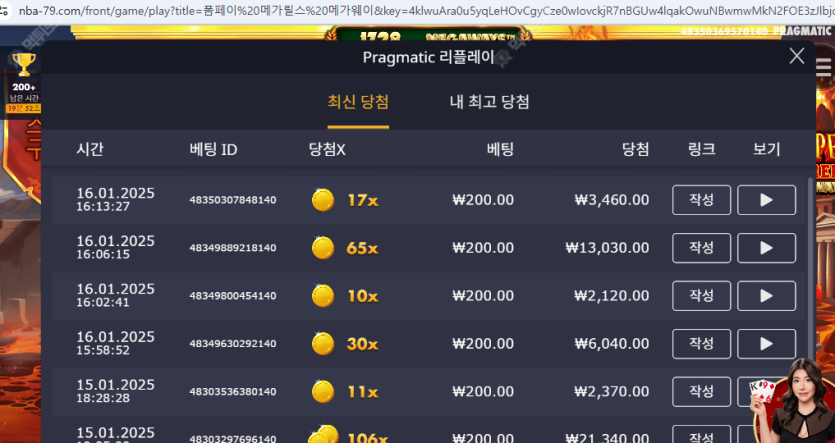Screen dimensions: 835x443
Task: Click the 65x multiplier value
Action: point(362,248)
